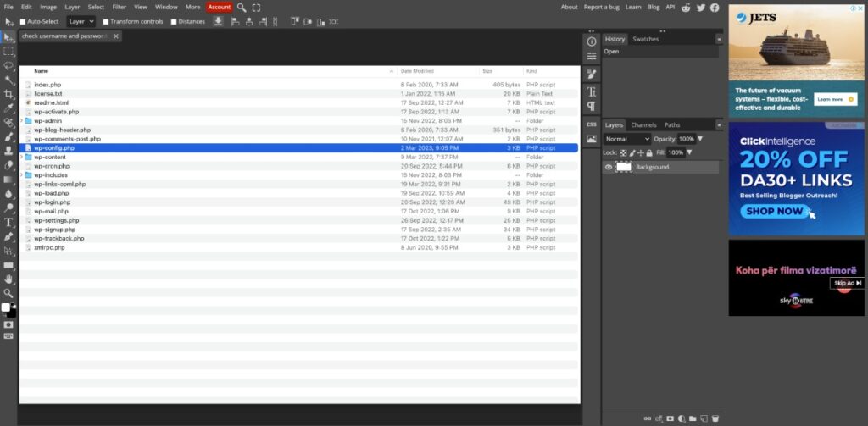Image resolution: width=868 pixels, height=426 pixels.
Task: Open the Twitter link icon
Action: click(x=701, y=7)
